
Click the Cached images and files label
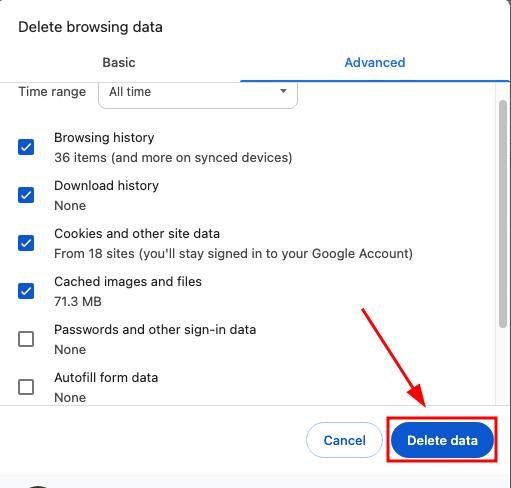(x=128, y=281)
